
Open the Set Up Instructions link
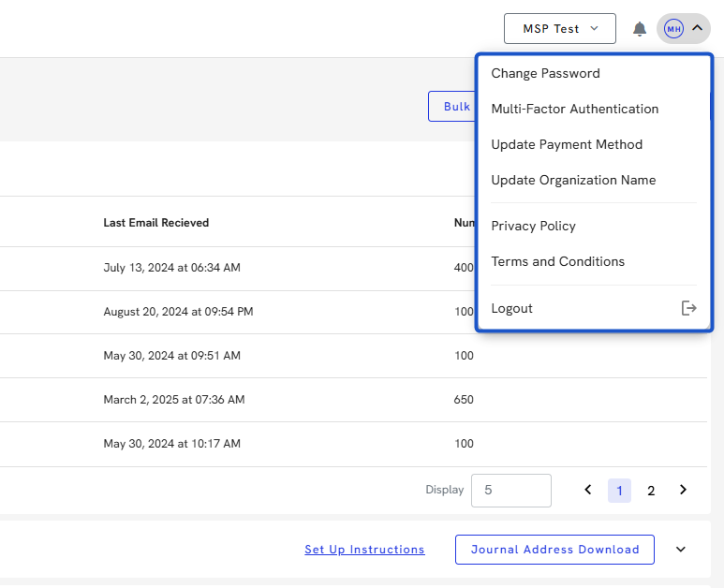[364, 550]
